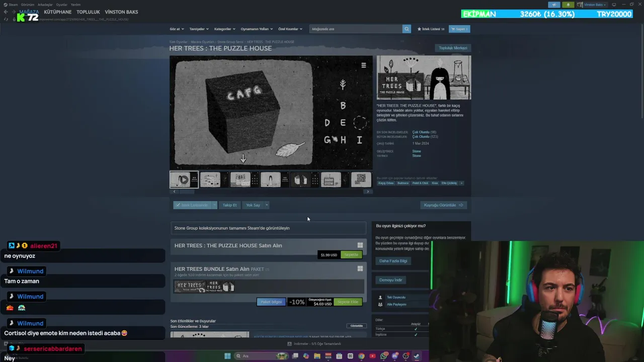Open the Oynamanın Yolları dropdown

click(257, 29)
